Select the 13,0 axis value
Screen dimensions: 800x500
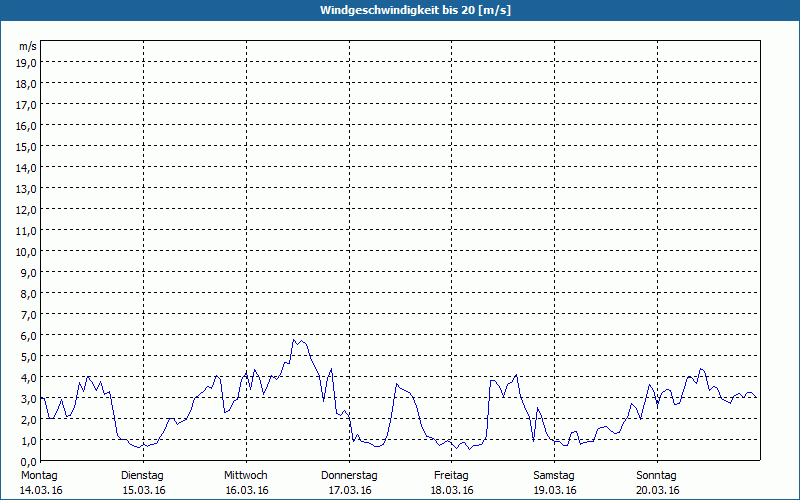[x=27, y=189]
